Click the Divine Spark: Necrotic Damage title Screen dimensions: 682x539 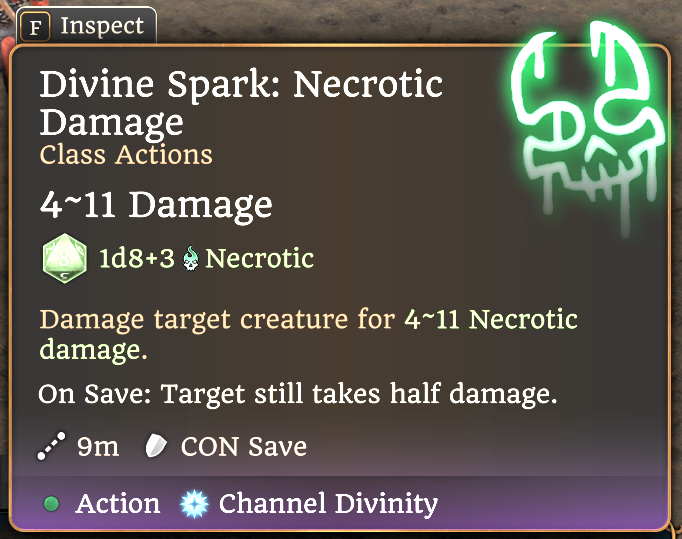click(241, 103)
